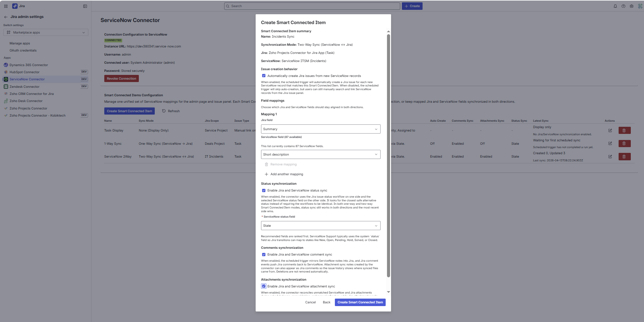Click the IT Incidents Jira scope cell
This screenshot has width=644, height=322.
(x=214, y=157)
